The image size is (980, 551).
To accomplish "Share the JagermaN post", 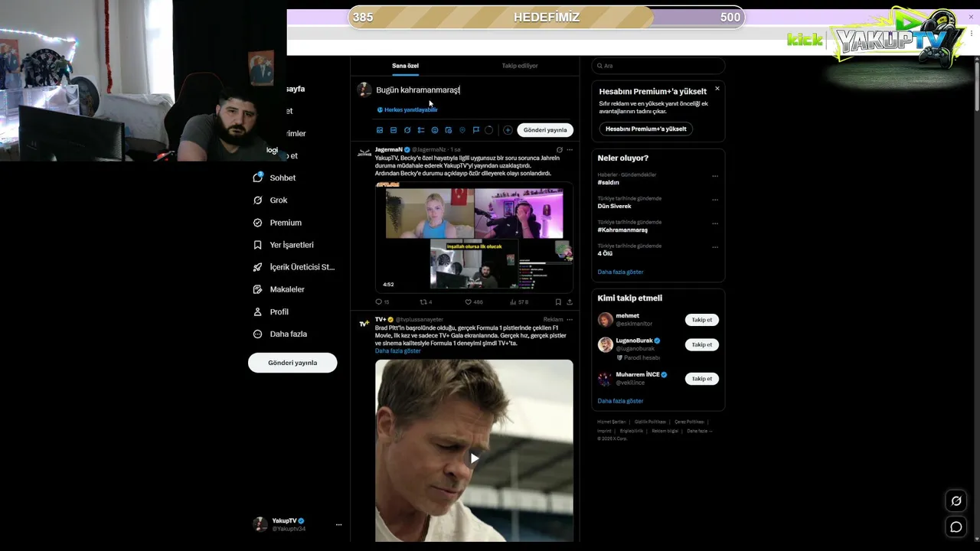I will tap(569, 302).
